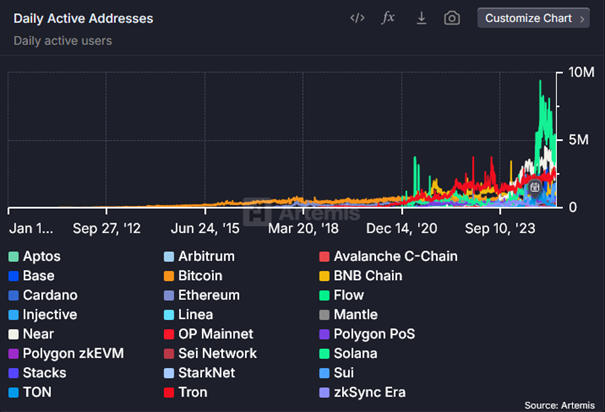The width and height of the screenshot is (605, 412).
Task: Click the 5M y-axis label
Action: tap(578, 140)
